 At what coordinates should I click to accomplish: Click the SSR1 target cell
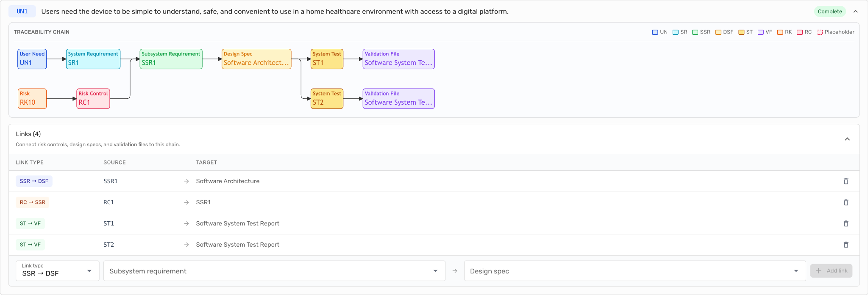tap(203, 202)
